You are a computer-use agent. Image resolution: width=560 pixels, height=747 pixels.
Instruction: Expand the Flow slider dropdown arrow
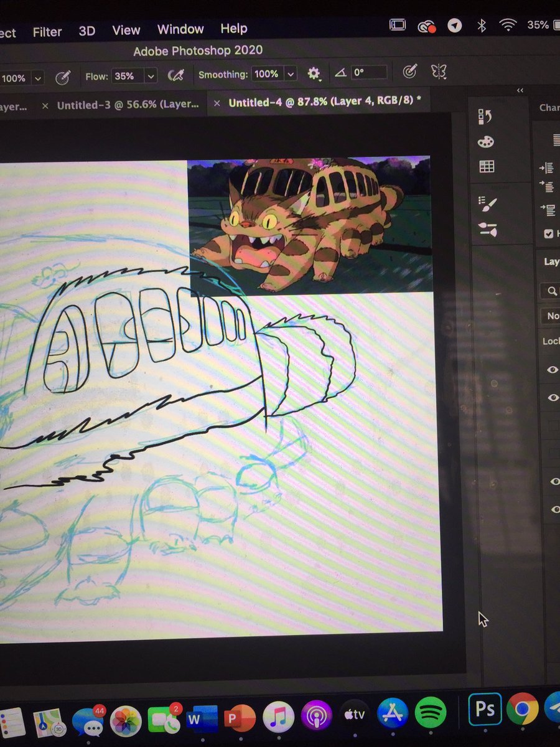(151, 76)
